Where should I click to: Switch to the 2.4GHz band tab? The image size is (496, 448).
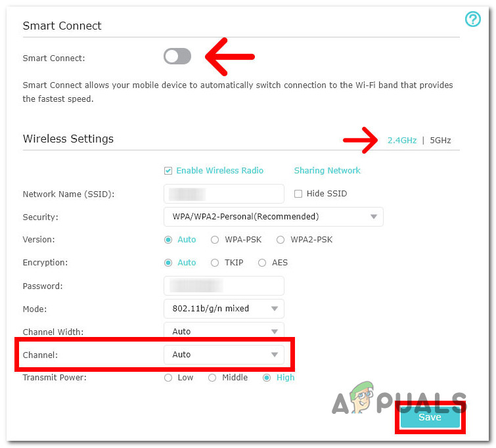[402, 140]
